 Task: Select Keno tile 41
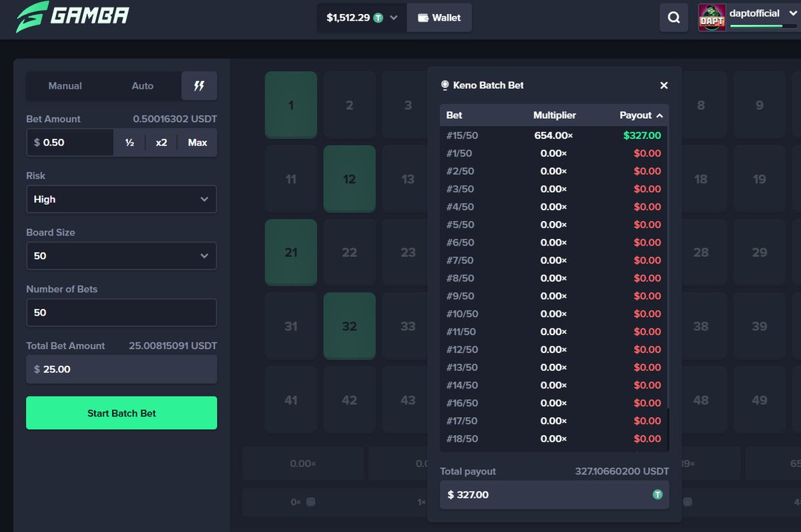tap(291, 400)
